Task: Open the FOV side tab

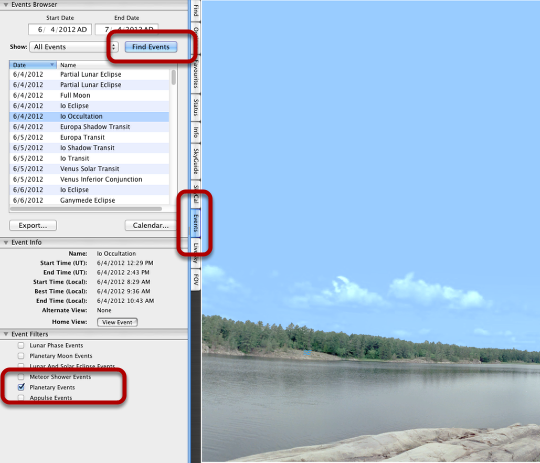Action: [196, 279]
